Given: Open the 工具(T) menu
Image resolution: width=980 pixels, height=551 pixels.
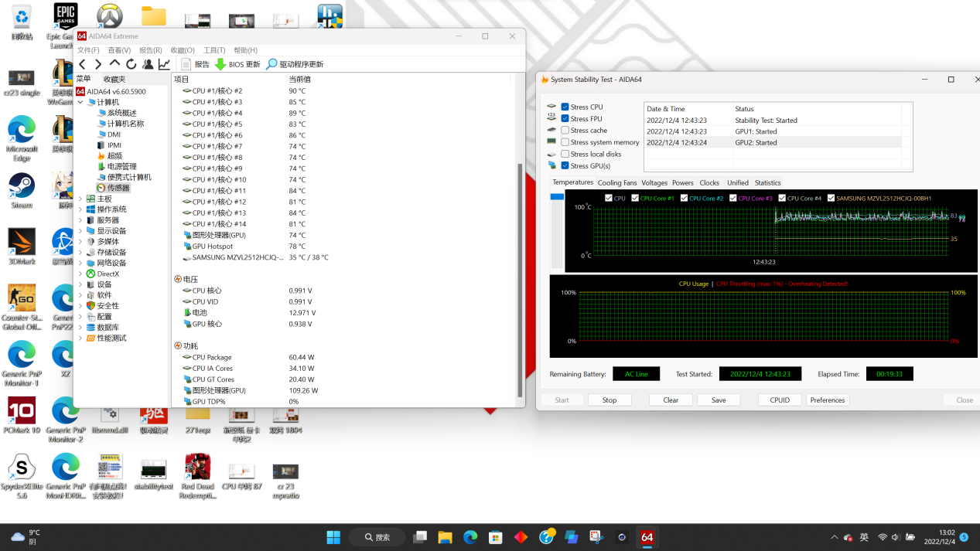Looking at the screenshot, I should [213, 50].
